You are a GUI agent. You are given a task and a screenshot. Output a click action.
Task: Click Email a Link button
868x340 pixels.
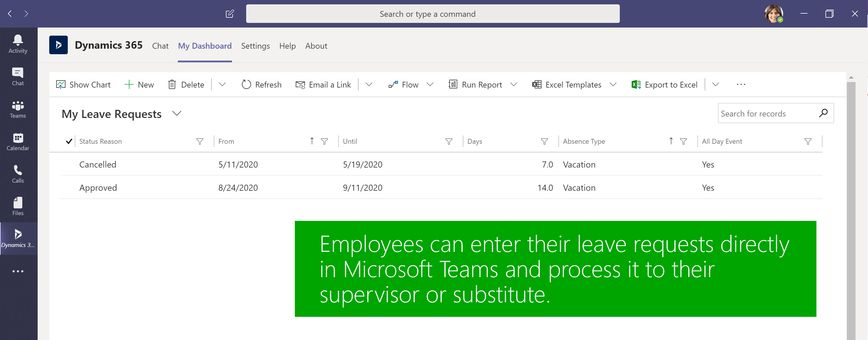point(323,84)
